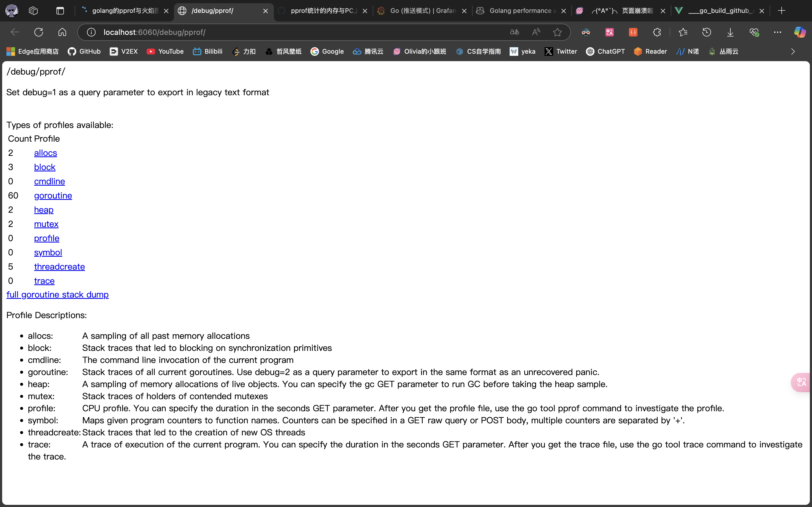Open full goroutine stack dump link
The height and width of the screenshot is (507, 812).
point(57,295)
